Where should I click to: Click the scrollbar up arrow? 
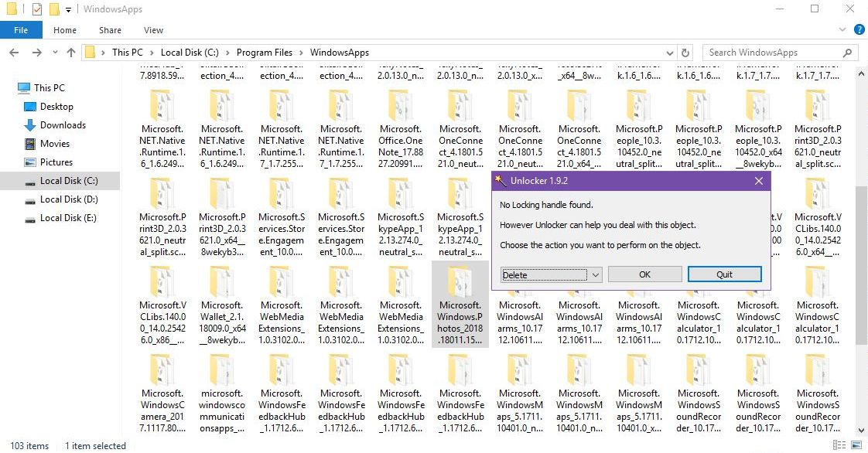click(861, 73)
